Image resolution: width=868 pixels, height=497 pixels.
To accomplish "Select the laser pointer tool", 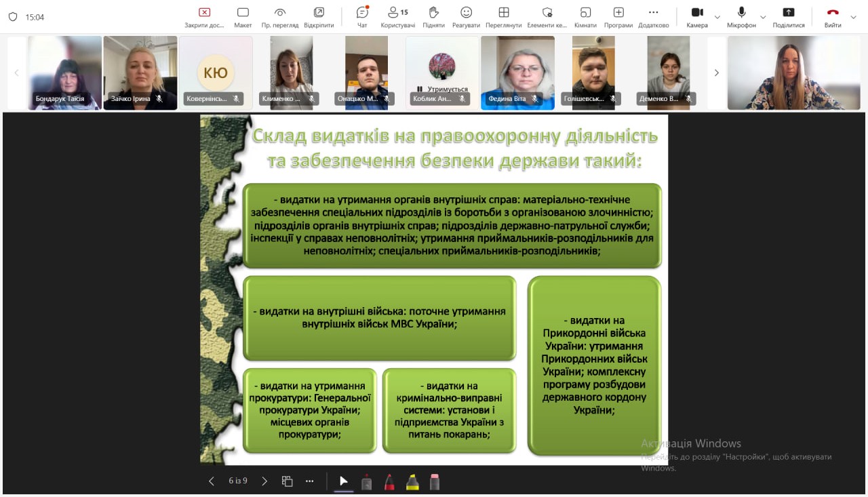I will pyautogui.click(x=344, y=481).
